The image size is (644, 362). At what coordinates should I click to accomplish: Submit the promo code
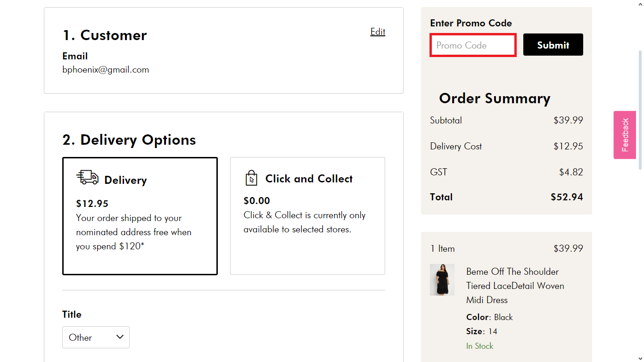point(553,45)
